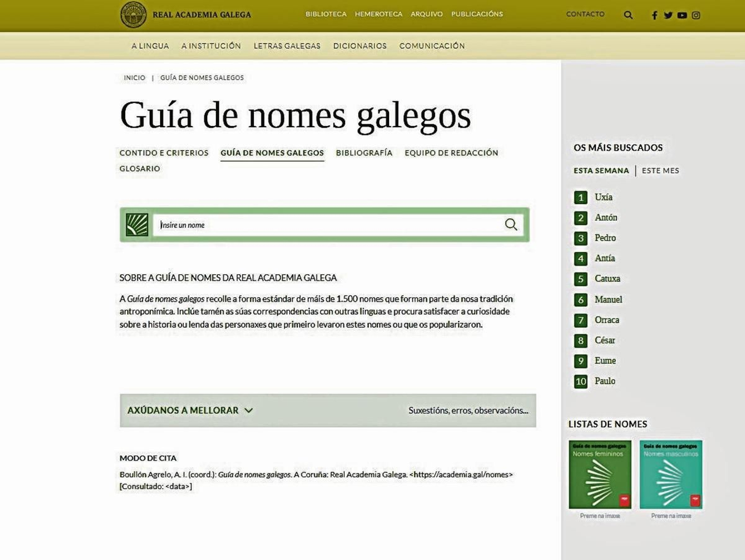
Task: Switch to the Contido e criterios tab
Action: click(164, 153)
